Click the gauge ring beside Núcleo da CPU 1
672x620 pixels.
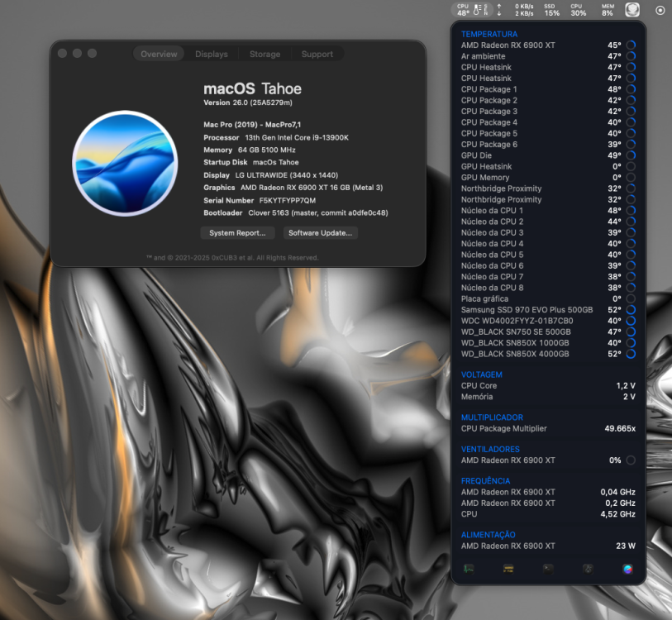(631, 210)
